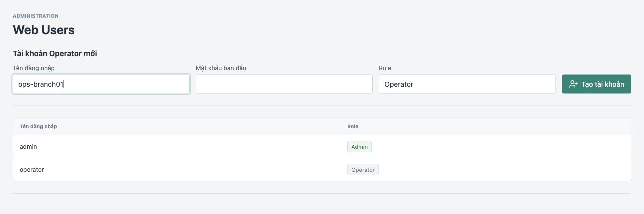Viewport: 644px width, 214px height.
Task: Focus the Tên đăng nhập input with ops-branch01
Action: [x=101, y=84]
